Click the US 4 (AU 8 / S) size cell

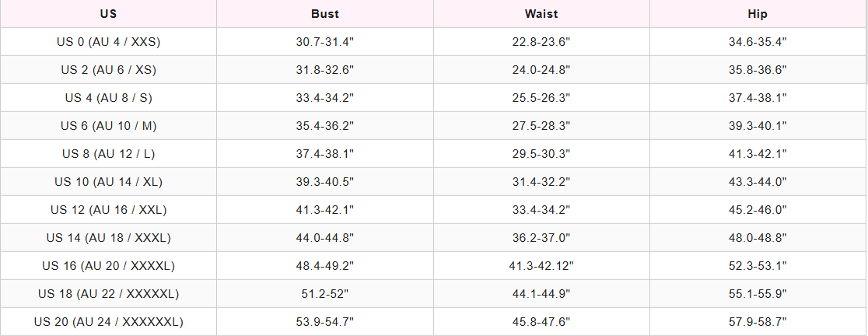(x=108, y=98)
